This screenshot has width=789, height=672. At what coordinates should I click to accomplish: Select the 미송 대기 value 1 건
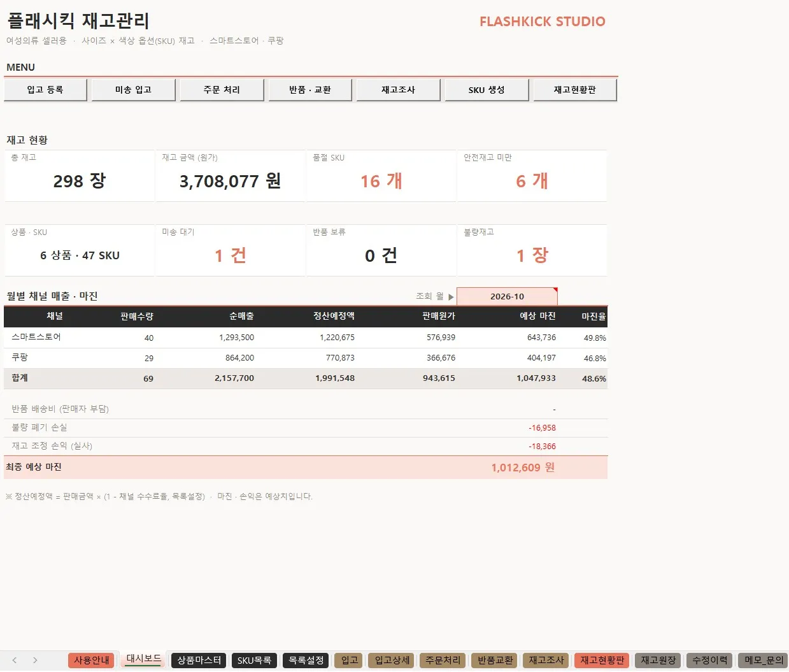click(x=230, y=255)
